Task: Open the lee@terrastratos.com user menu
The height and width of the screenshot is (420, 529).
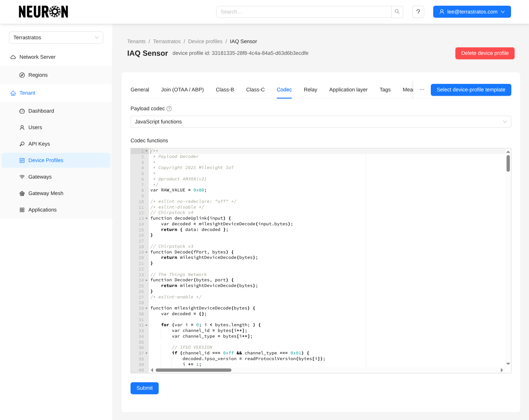Action: (x=472, y=12)
